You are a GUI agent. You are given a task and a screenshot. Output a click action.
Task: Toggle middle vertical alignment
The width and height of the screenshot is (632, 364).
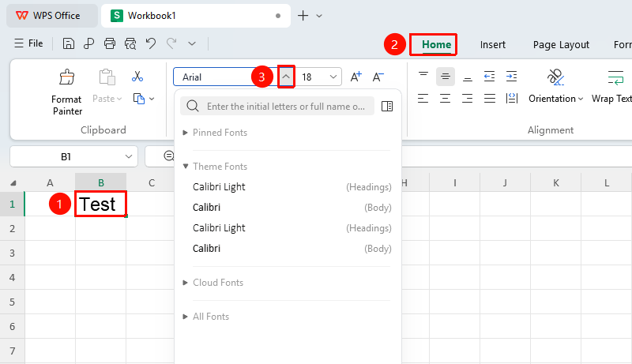446,77
